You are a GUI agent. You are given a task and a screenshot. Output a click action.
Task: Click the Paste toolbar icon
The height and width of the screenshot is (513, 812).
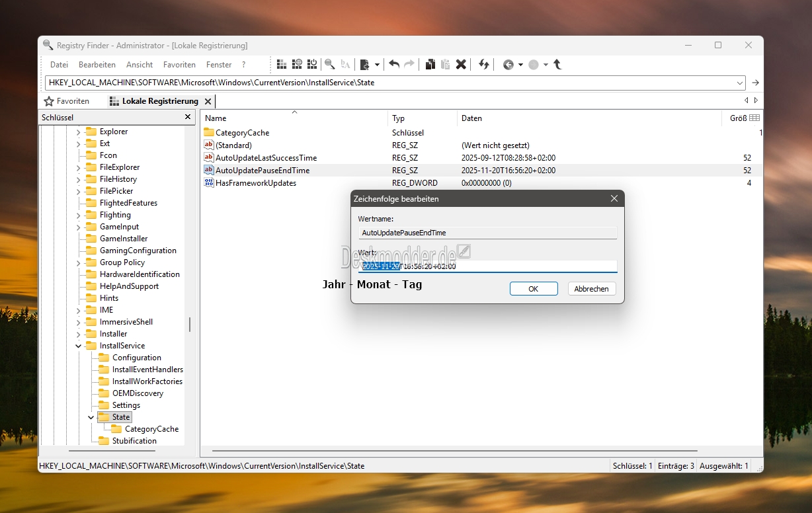click(x=445, y=64)
